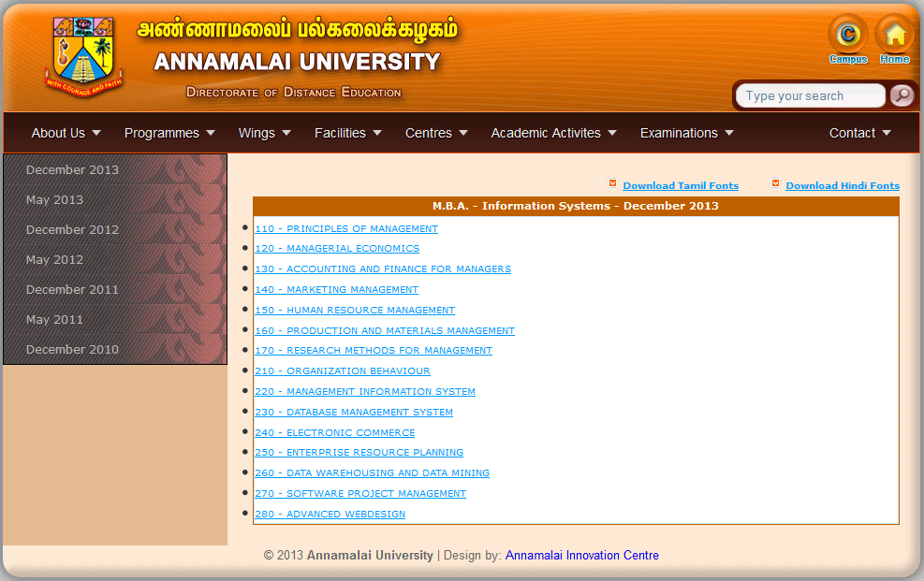The image size is (924, 581).
Task: Open 220 - Management Information System paper
Action: (365, 391)
